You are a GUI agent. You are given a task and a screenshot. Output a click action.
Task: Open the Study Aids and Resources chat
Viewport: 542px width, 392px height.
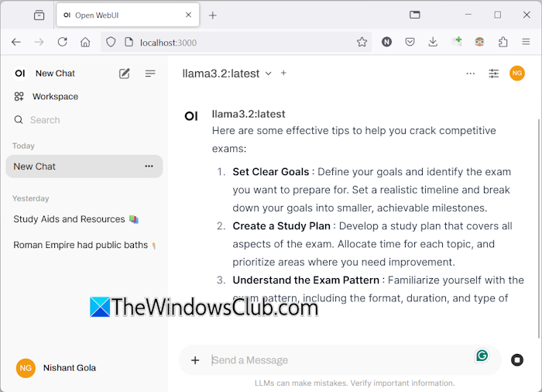(76, 219)
